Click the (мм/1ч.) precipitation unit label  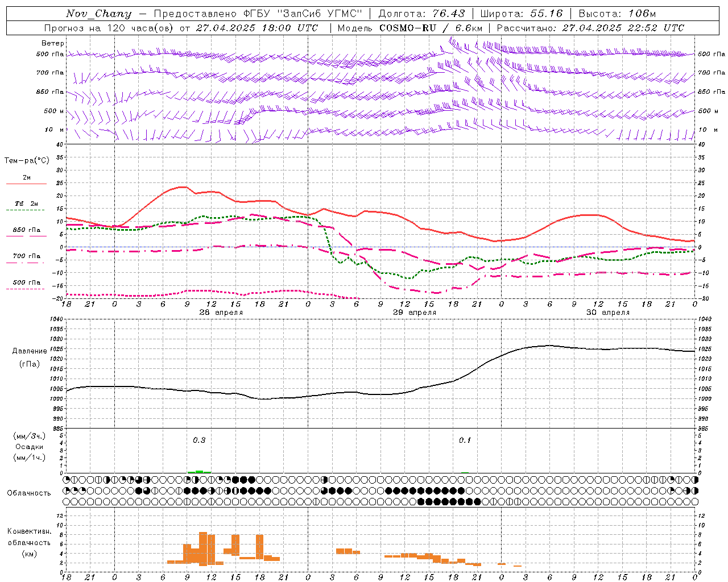pyautogui.click(x=30, y=458)
